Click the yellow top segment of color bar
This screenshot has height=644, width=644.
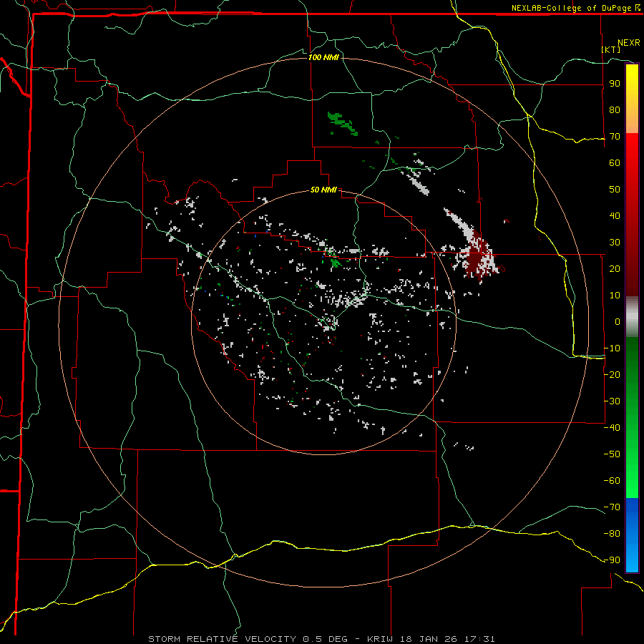point(632,99)
